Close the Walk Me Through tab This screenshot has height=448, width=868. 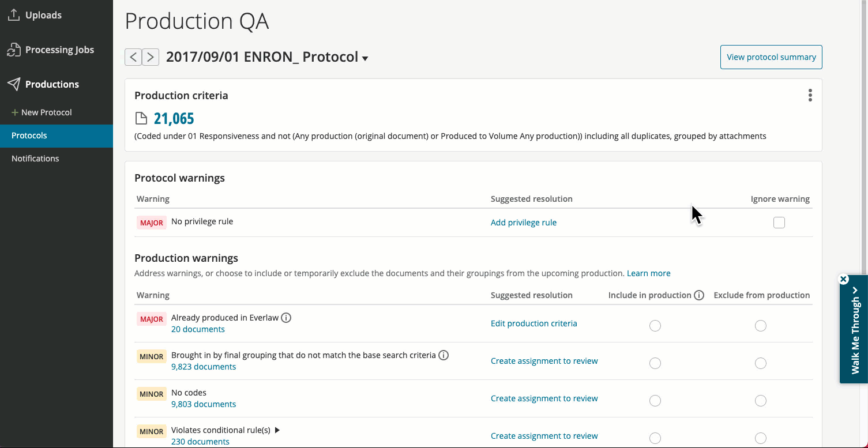click(x=844, y=279)
